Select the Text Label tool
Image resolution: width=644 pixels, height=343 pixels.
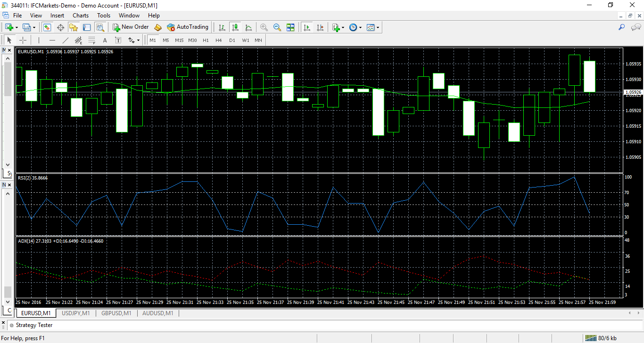coord(118,40)
